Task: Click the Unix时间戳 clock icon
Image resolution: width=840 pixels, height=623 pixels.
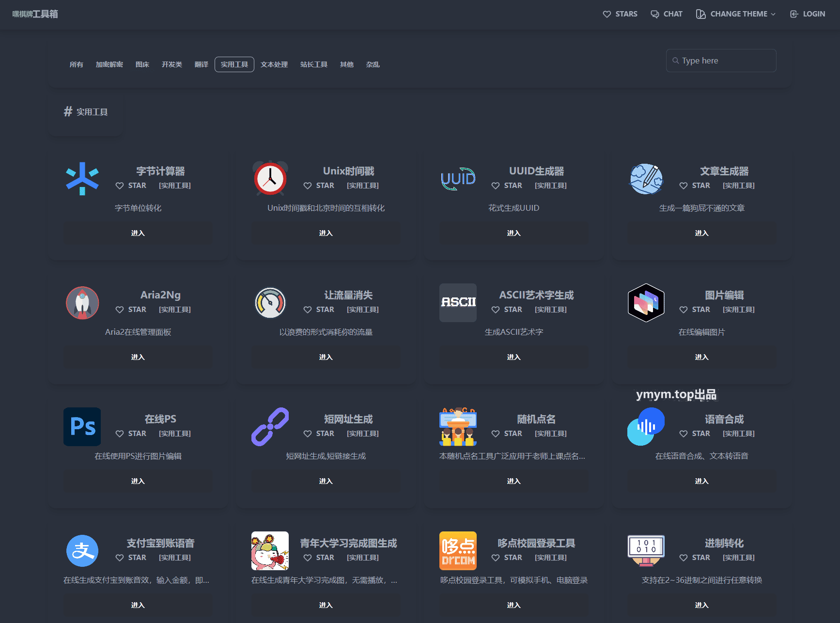Action: (270, 178)
